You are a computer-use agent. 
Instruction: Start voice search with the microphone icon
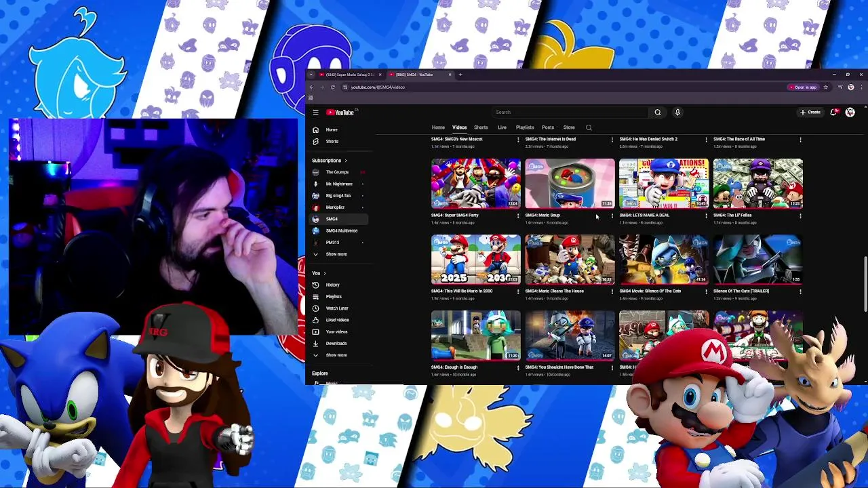677,113
